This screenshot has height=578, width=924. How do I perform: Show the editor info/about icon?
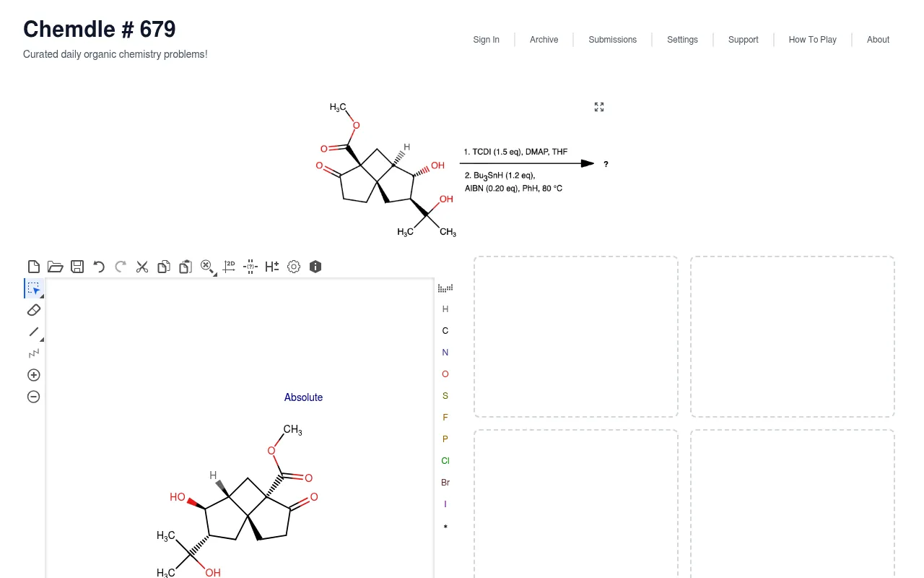pyautogui.click(x=315, y=267)
